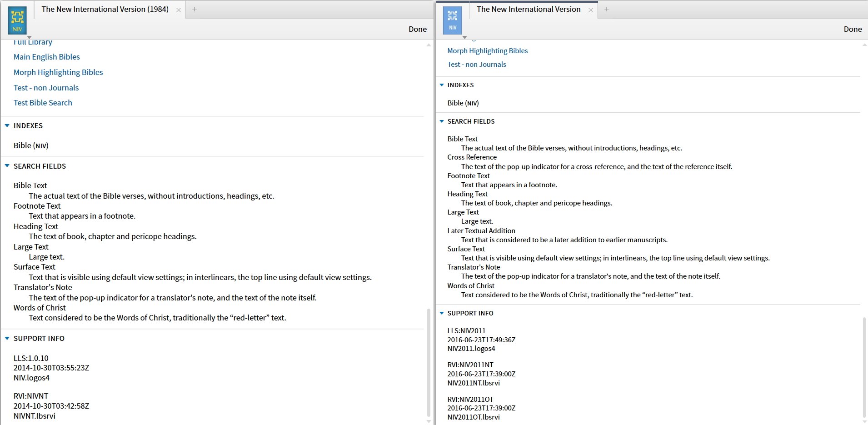This screenshot has height=425, width=868.
Task: Click Done in the right NIV panel
Action: (853, 29)
